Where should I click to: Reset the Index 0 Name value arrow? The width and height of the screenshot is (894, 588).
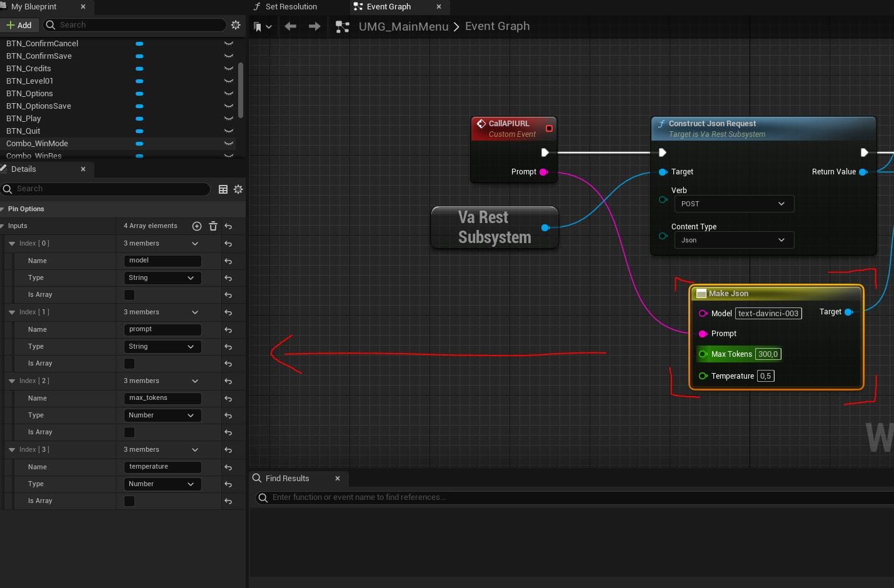(x=228, y=261)
